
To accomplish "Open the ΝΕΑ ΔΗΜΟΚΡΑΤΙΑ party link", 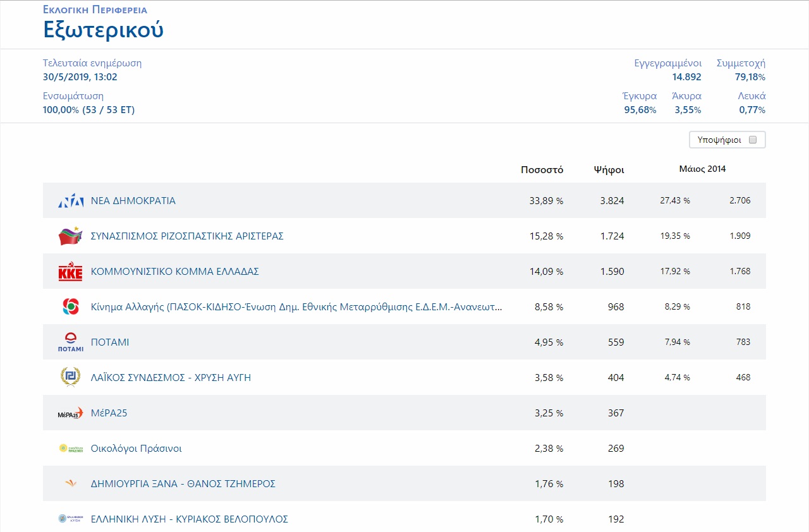I will 133,201.
